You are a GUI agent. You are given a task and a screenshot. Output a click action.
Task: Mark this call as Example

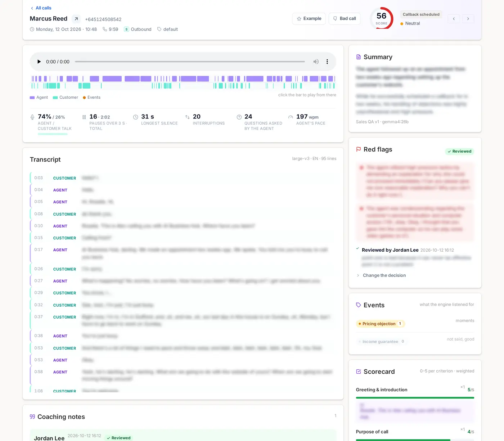pos(309,19)
